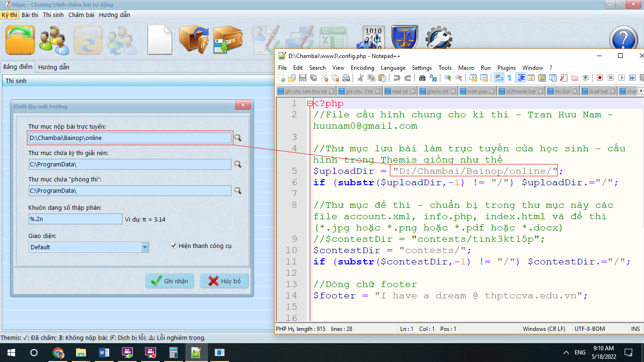Click the blank new document icon in Themis
Viewport: 644px width, 362px height.
pyautogui.click(x=160, y=40)
